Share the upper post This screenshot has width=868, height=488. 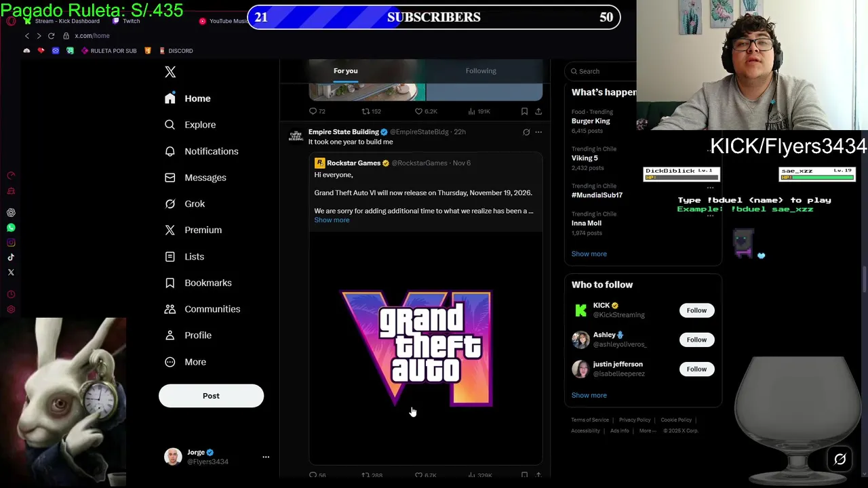[x=538, y=111]
